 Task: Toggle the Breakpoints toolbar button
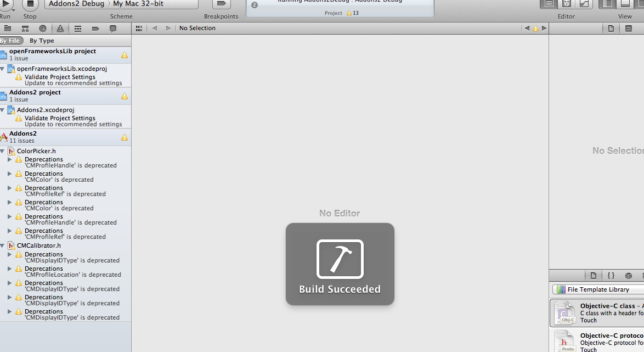[221, 4]
